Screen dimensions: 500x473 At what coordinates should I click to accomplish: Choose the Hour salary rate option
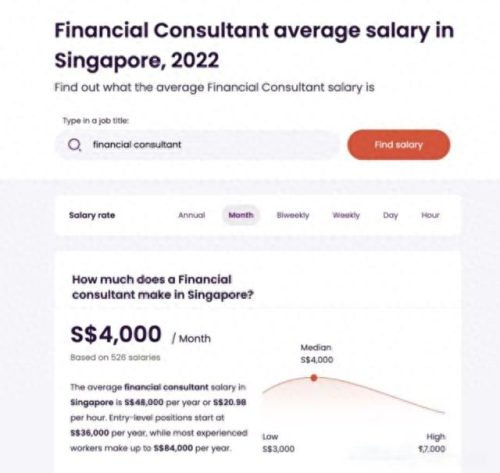(x=430, y=215)
